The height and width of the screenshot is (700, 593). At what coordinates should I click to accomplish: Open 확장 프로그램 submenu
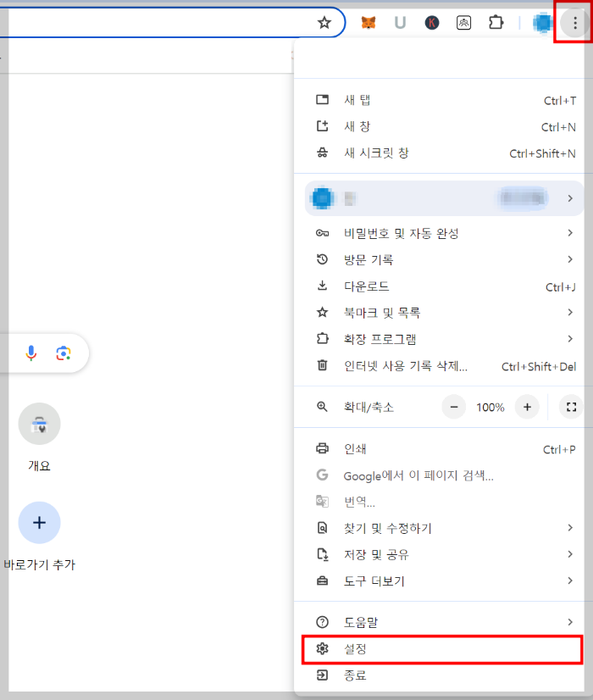pyautogui.click(x=446, y=339)
